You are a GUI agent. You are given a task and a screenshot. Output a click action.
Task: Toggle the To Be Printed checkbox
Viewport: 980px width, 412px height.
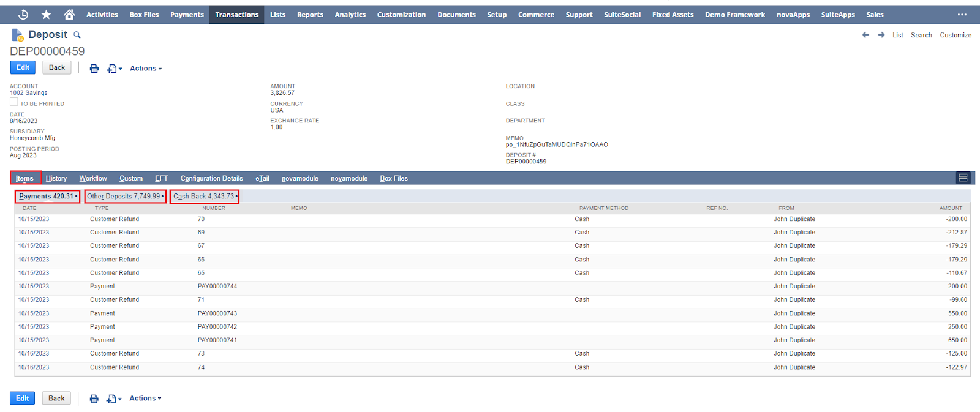14,102
